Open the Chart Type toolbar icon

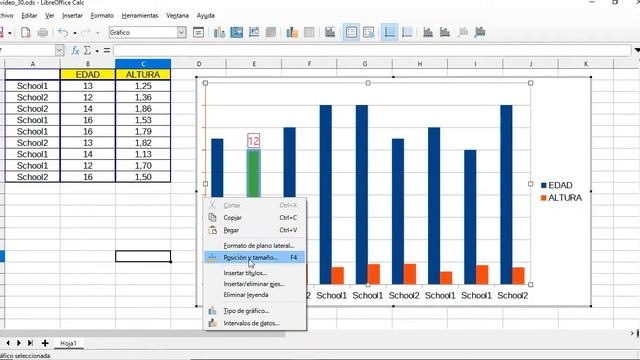point(219,32)
